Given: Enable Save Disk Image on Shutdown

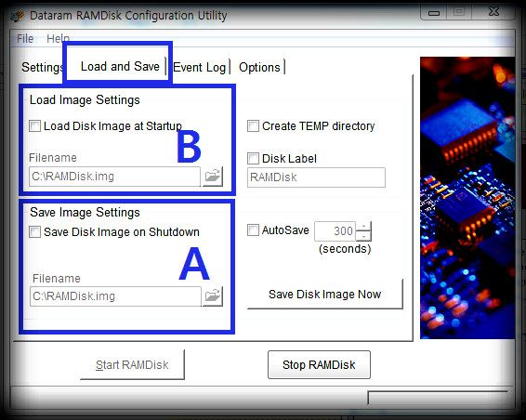Looking at the screenshot, I should click(35, 231).
